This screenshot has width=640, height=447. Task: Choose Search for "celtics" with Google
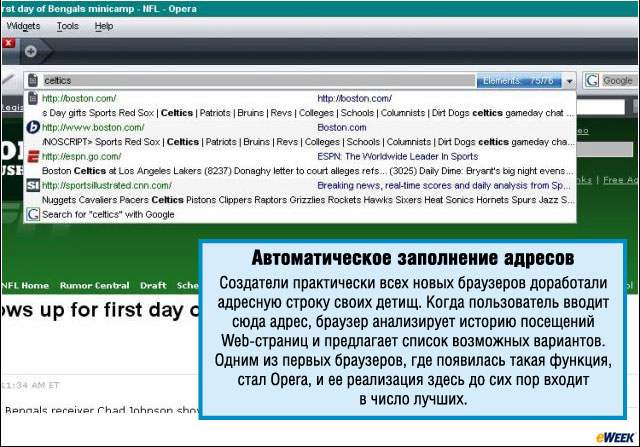pyautogui.click(x=300, y=214)
